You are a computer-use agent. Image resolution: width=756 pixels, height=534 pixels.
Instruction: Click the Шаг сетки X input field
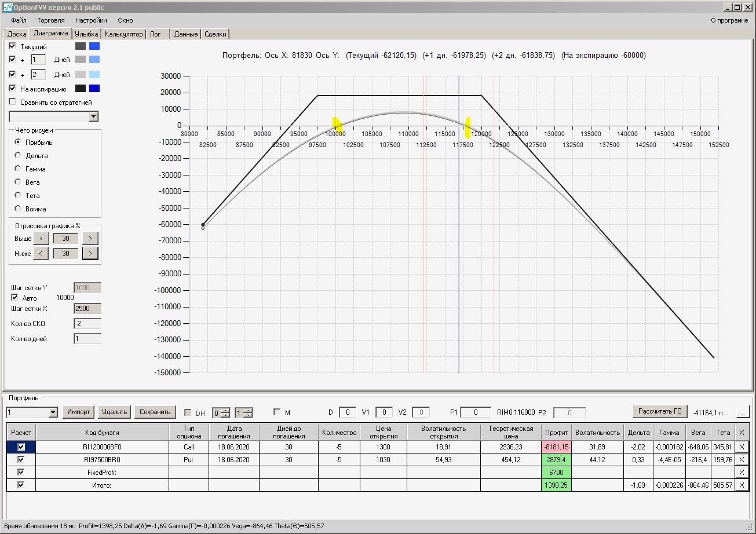point(87,309)
